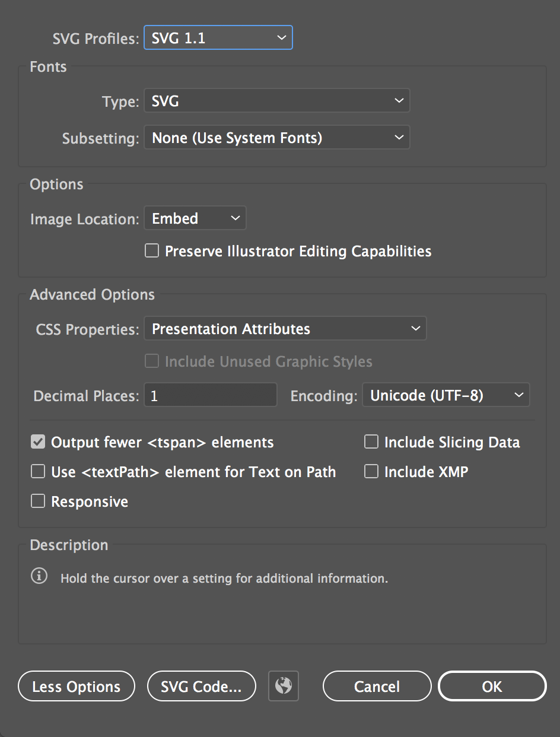Image resolution: width=560 pixels, height=737 pixels.
Task: Check the Include XMP option
Action: click(x=371, y=472)
